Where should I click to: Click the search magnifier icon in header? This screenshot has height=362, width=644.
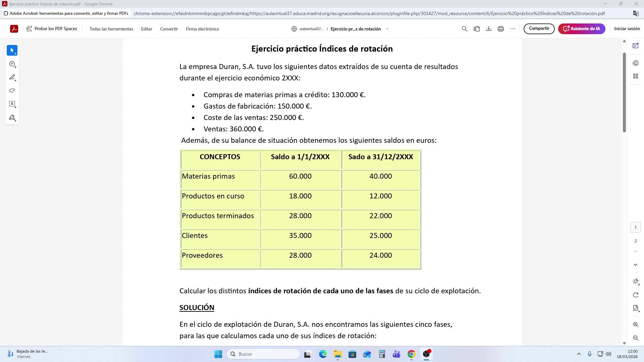click(464, 29)
